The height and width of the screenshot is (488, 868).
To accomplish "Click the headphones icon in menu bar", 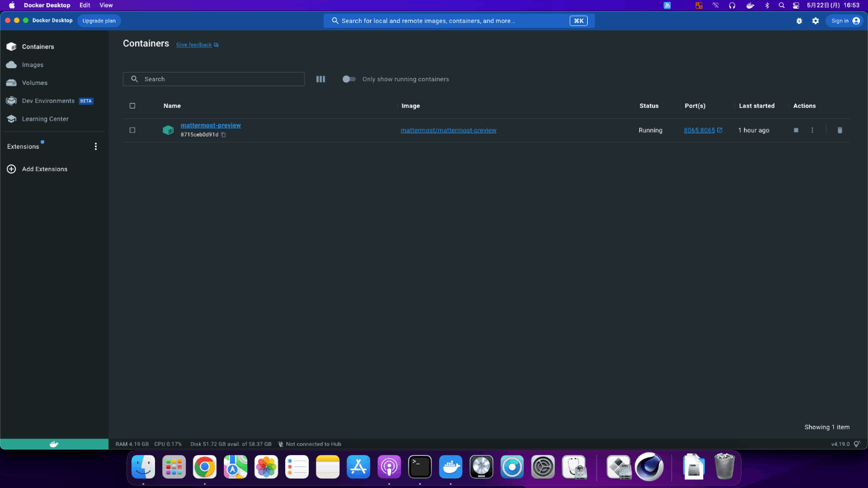I will (x=732, y=5).
